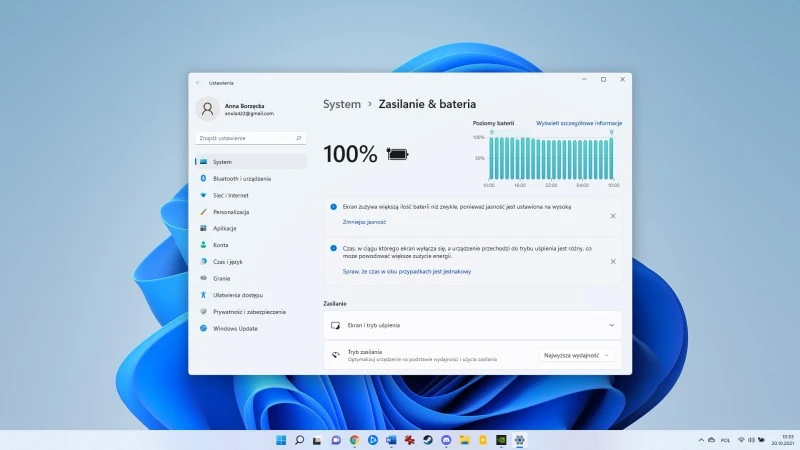
Task: Open Konta settings
Action: pos(251,245)
